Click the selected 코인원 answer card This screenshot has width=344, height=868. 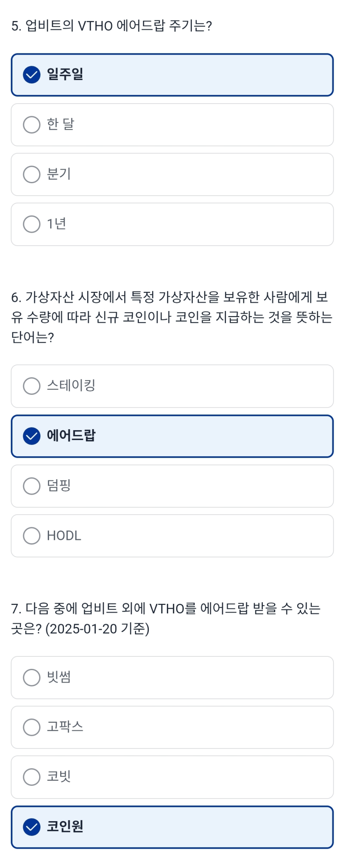click(x=172, y=826)
